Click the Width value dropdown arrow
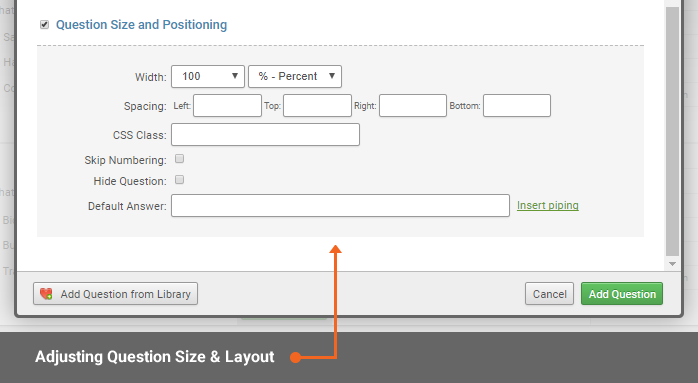Image resolution: width=698 pixels, height=383 pixels. pyautogui.click(x=235, y=76)
